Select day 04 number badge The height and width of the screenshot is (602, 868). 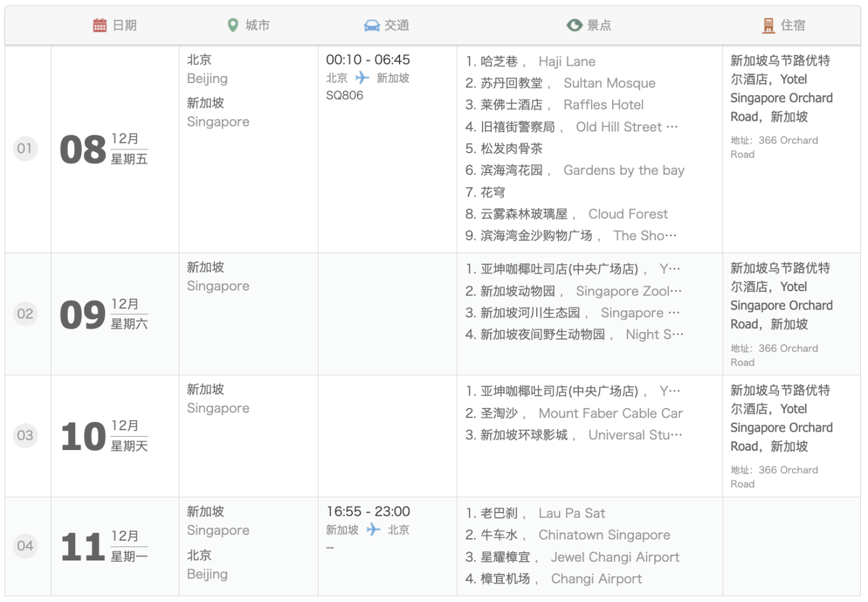tap(25, 546)
